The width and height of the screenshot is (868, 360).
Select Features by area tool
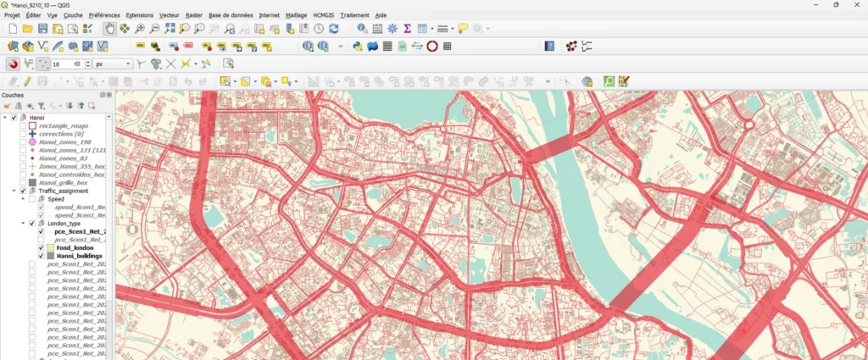click(225, 82)
